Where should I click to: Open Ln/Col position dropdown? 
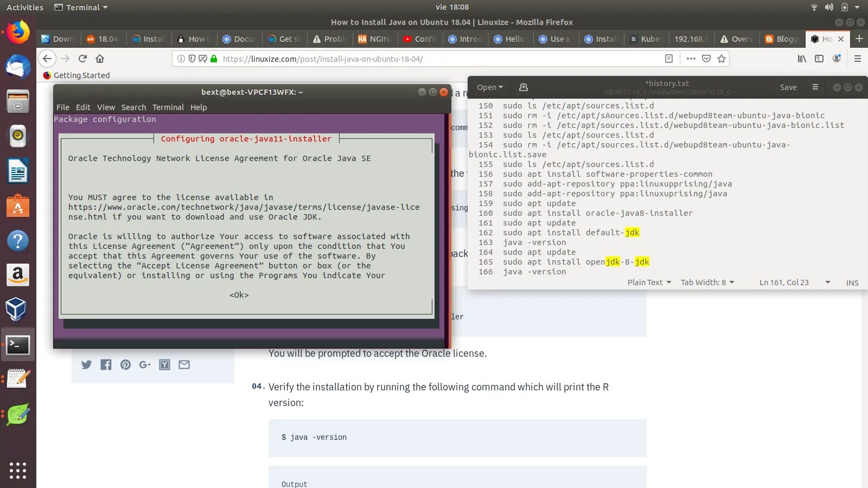[x=794, y=282]
